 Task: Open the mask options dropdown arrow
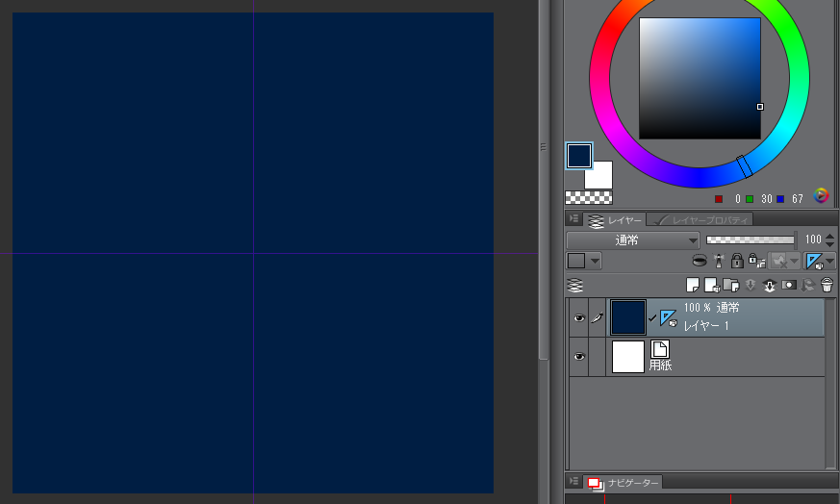coord(795,261)
